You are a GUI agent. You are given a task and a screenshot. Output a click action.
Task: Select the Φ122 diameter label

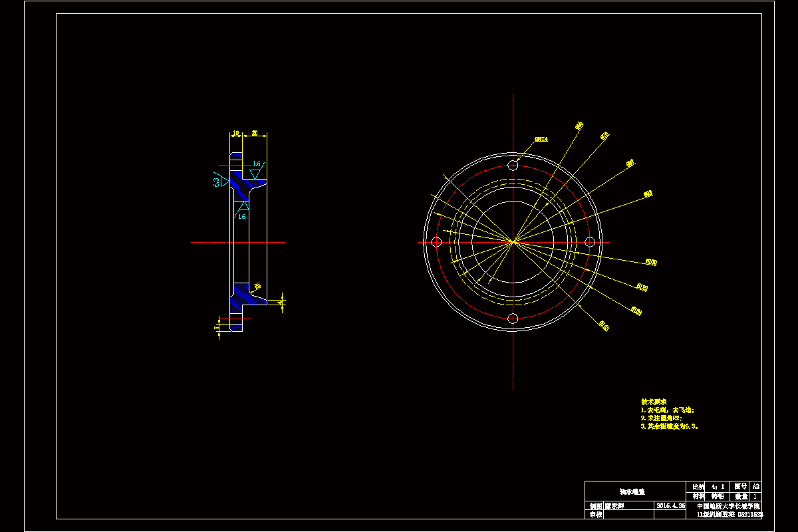coord(642,287)
